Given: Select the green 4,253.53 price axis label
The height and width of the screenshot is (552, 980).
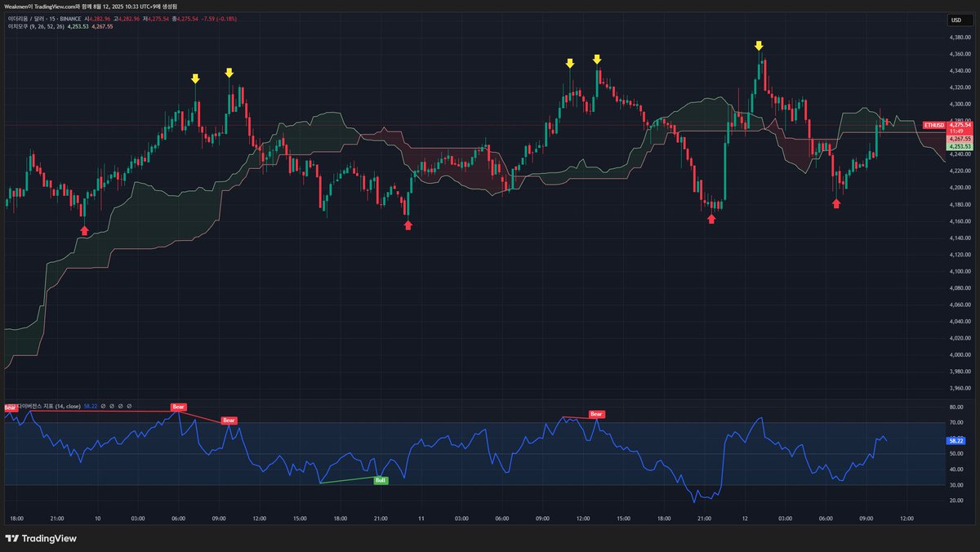Looking at the screenshot, I should [x=959, y=147].
